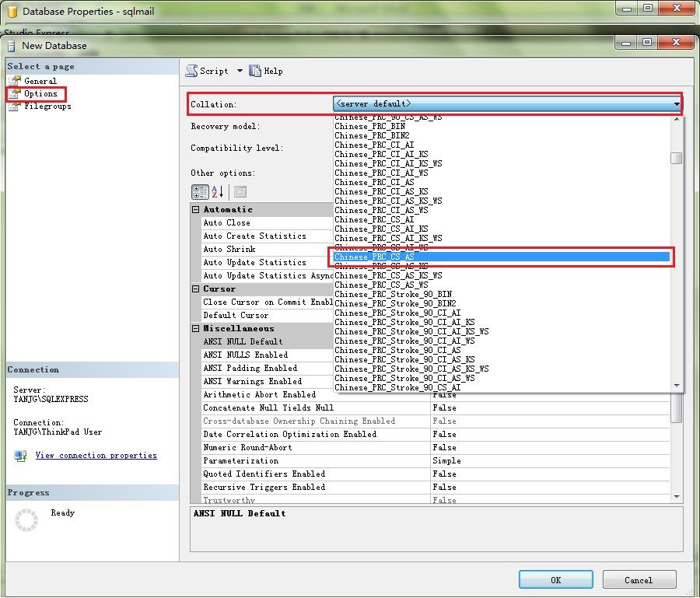
Task: Select Chinese_PRC_CS_AS_WS collation
Action: (381, 285)
